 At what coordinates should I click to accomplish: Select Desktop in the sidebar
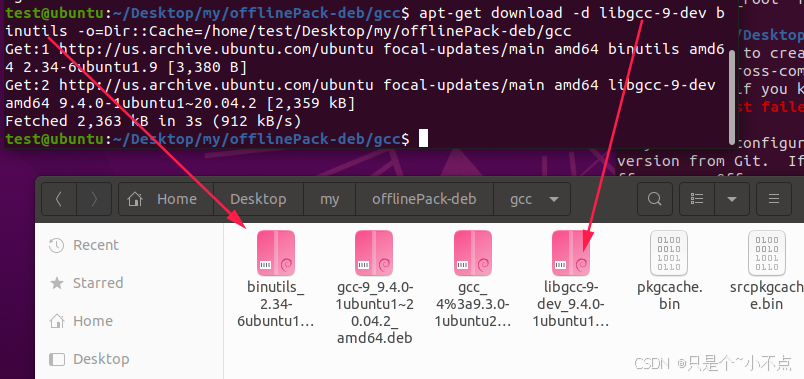pyautogui.click(x=130, y=359)
